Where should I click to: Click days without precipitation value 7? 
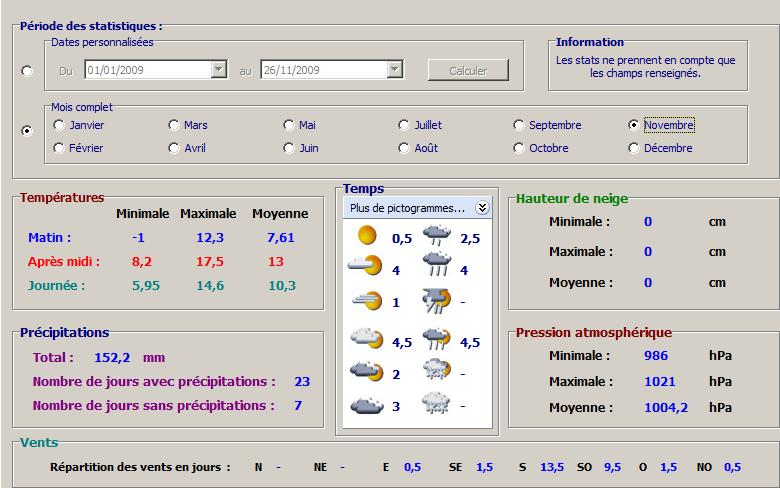297,405
